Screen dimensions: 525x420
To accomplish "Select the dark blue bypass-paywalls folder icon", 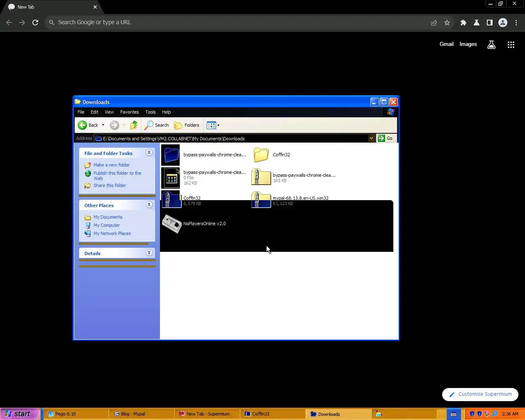I will click(171, 155).
